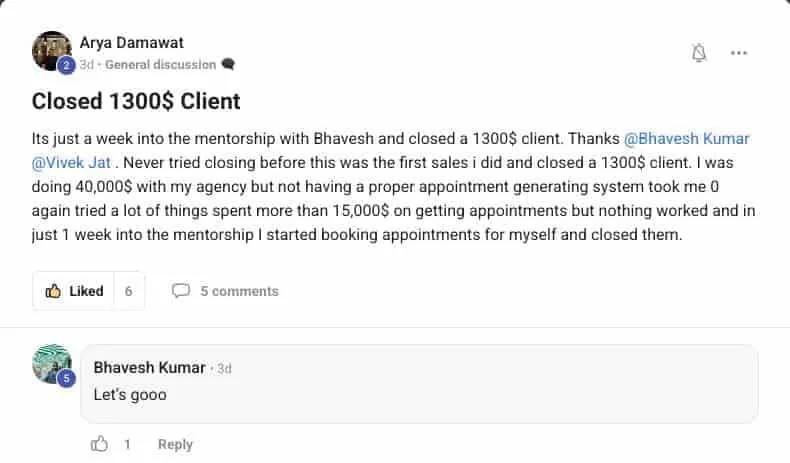Click Bhavesh Kumar's comment avatar
Screen dimensions: 790x463
point(52,365)
